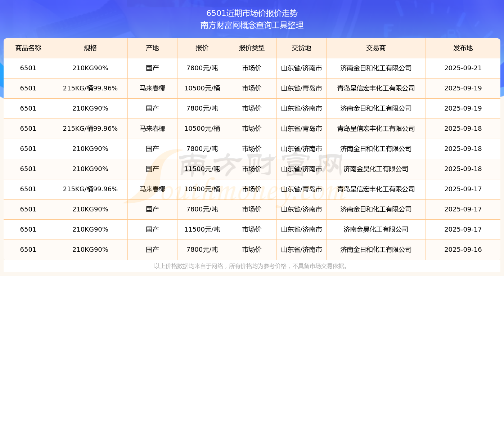Click 市场价 in the 2025-09-21 row

click(x=252, y=68)
